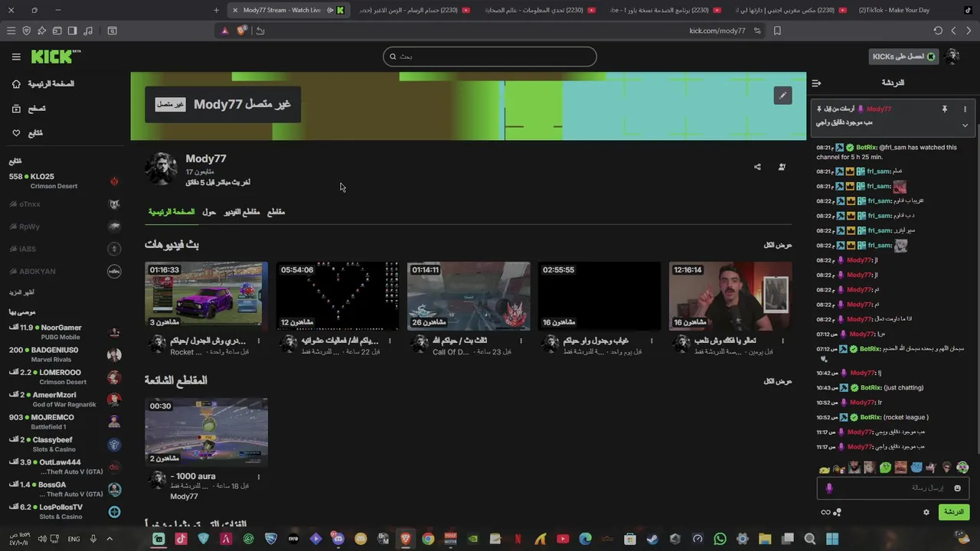Open NoorGamer recommended channel
This screenshot has width=980, height=551.
65,332
